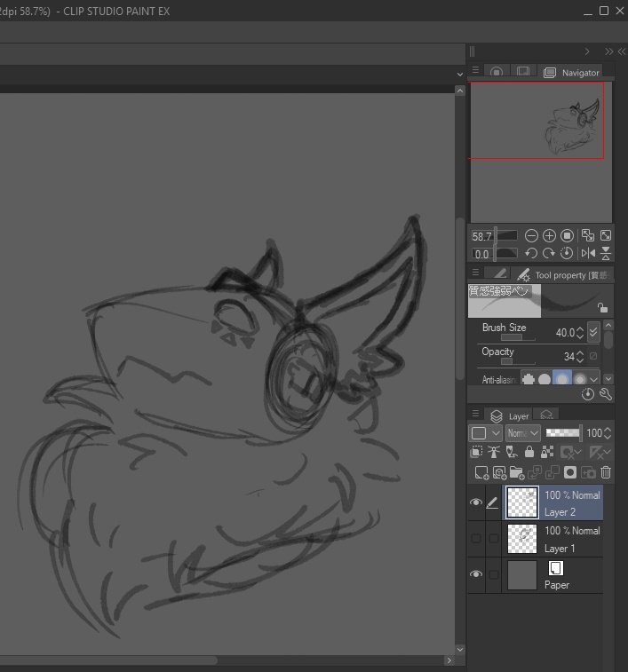Flip the canvas horizontally in Navigator
This screenshot has height=672, width=628.
coord(588,253)
